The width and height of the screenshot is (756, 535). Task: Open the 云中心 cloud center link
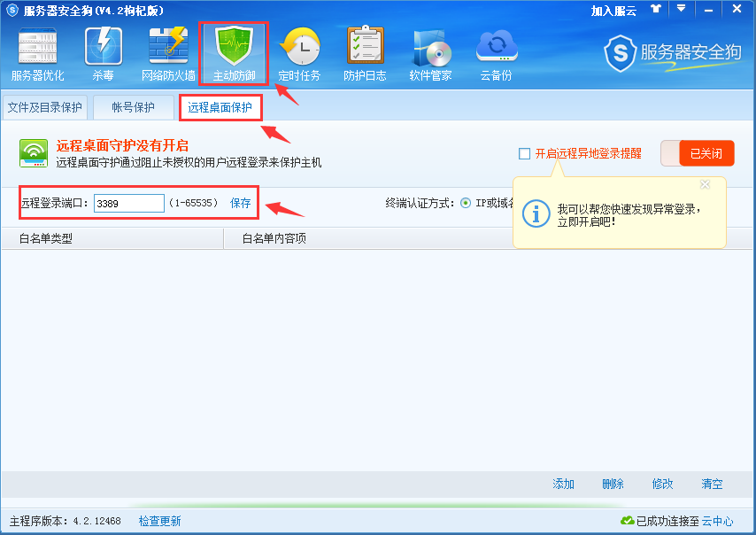point(717,521)
